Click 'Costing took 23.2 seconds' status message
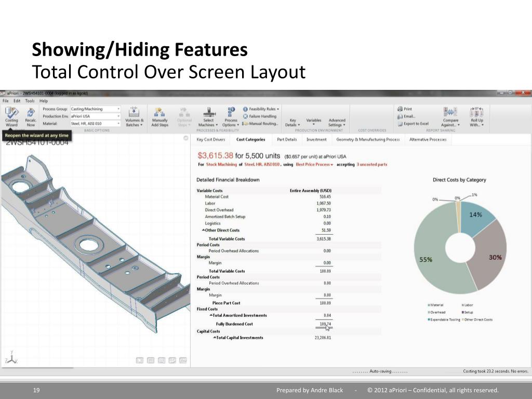 pos(496,371)
